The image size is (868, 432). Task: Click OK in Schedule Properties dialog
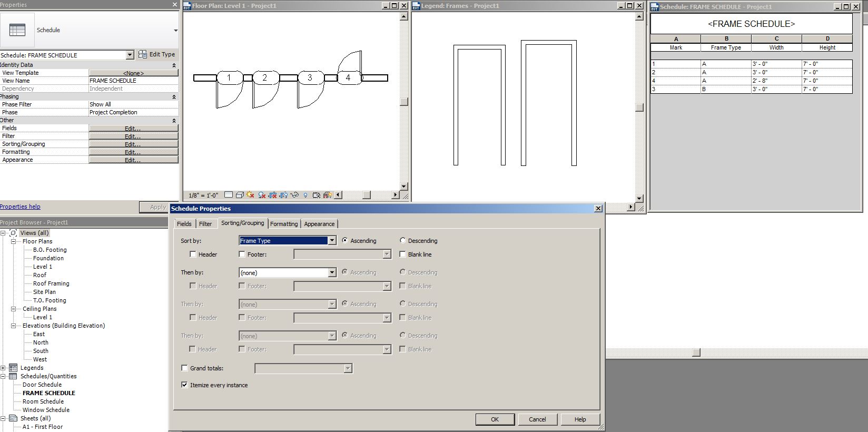click(495, 419)
